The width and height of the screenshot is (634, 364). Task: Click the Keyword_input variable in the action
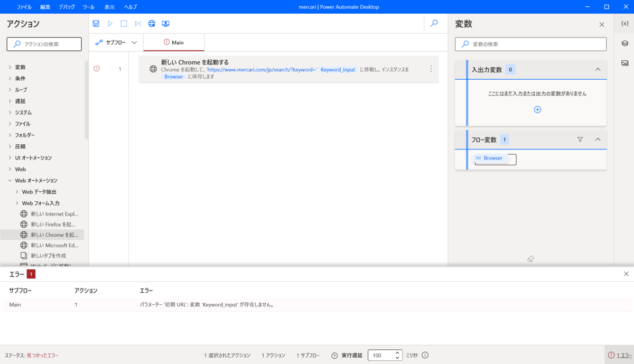[338, 70]
